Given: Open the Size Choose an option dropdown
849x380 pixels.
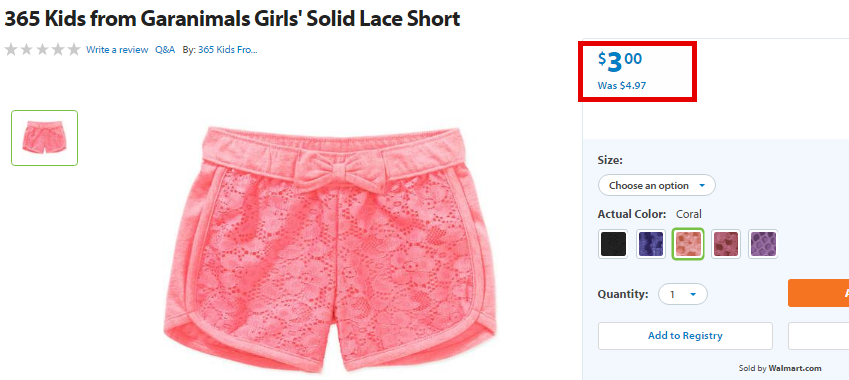Looking at the screenshot, I should pyautogui.click(x=657, y=186).
